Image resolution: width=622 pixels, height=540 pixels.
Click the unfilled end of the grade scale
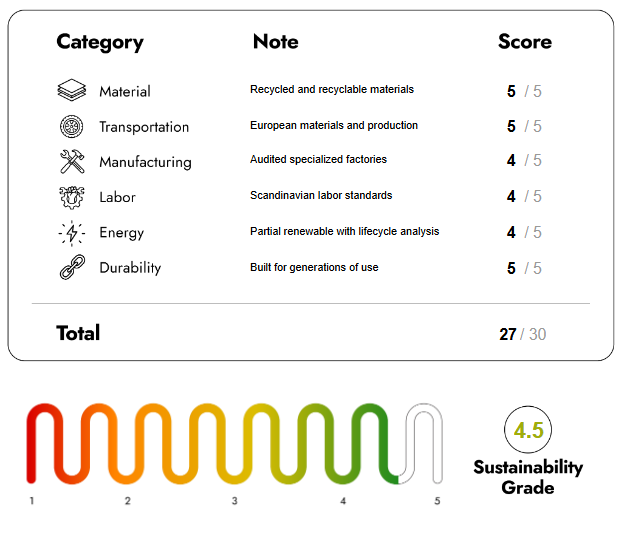coord(425,440)
